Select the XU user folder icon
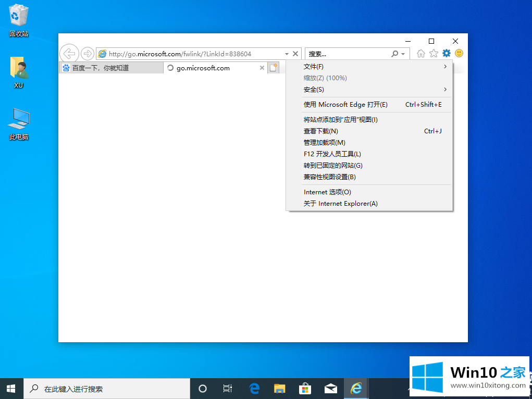 pyautogui.click(x=19, y=72)
